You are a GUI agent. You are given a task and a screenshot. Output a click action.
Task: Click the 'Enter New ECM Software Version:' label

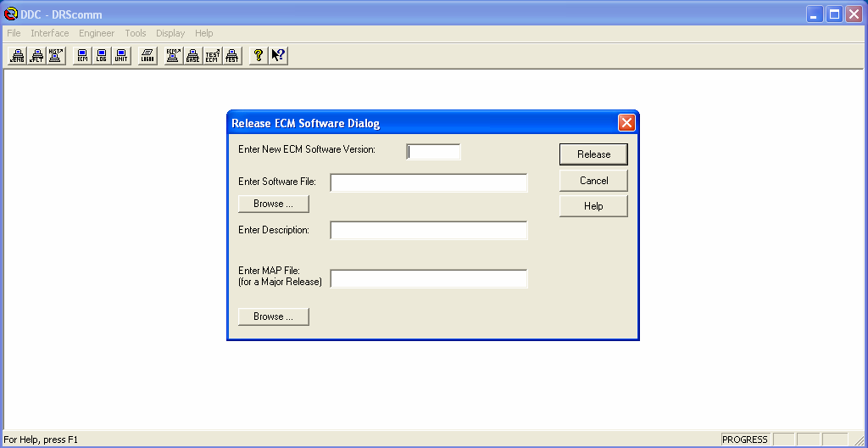point(307,149)
